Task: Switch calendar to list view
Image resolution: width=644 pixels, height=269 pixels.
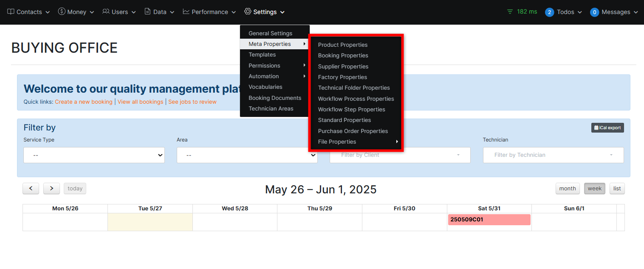Action: (617, 188)
